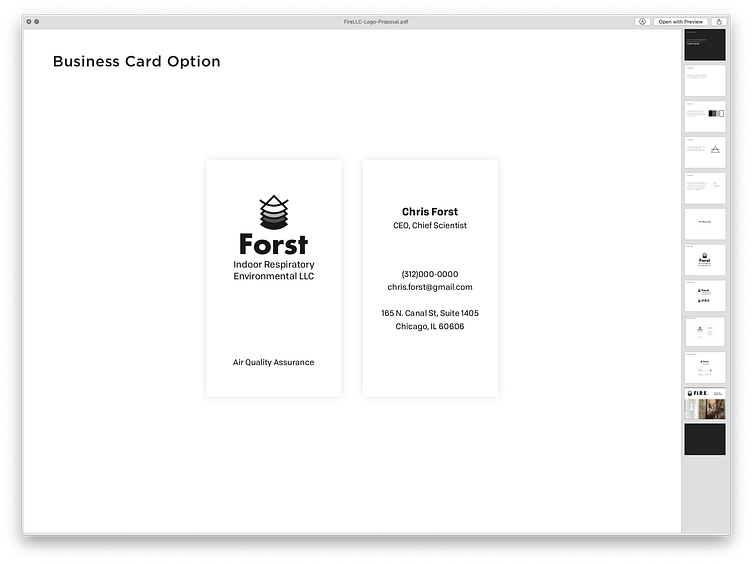Select the thumbnail with triangle sketch
Screen dimensions: 752x564
(x=705, y=153)
